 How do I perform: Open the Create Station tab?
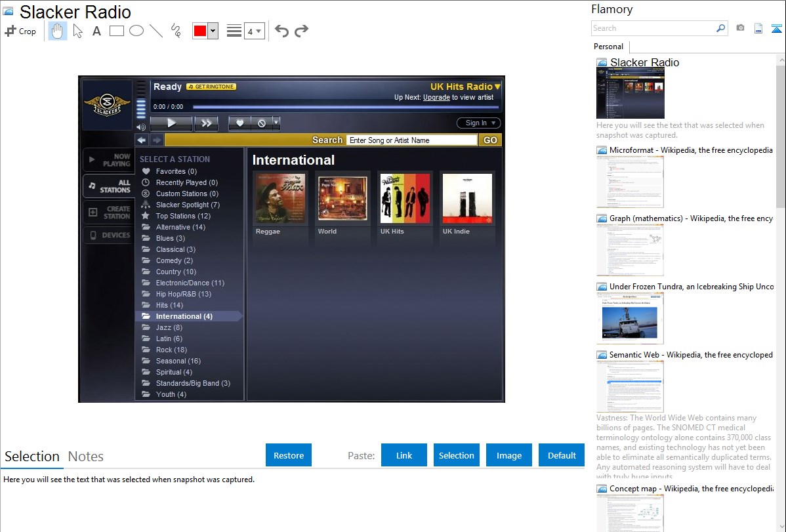coord(110,212)
